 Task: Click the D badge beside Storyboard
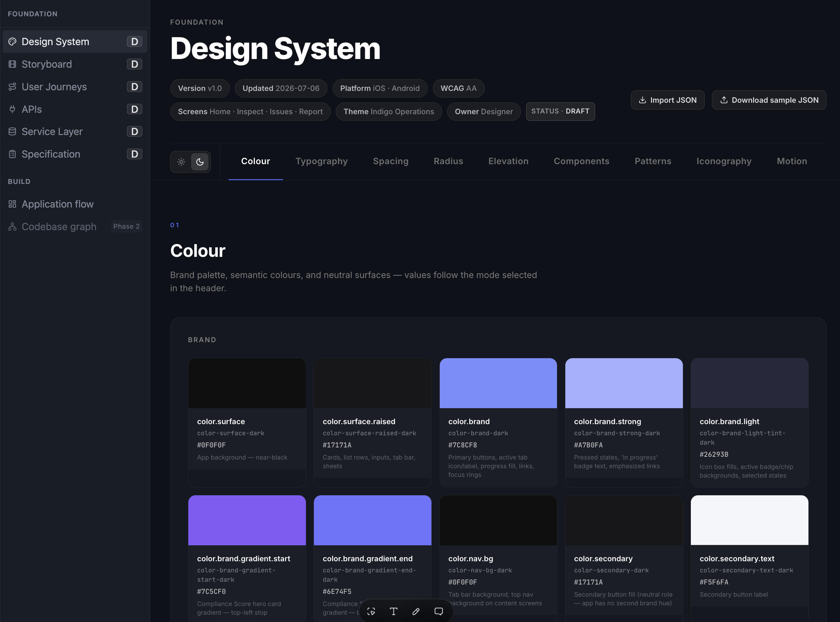tap(134, 64)
